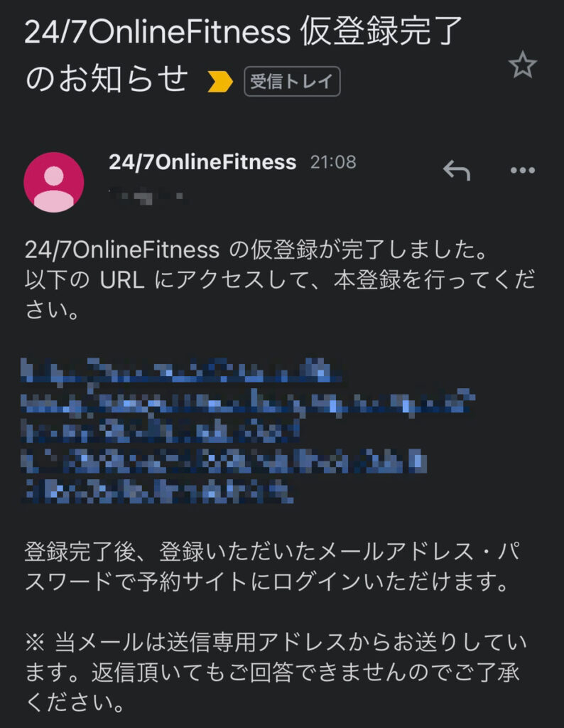564x728 pixels.
Task: Click the 21:08 timestamp
Action: [333, 162]
